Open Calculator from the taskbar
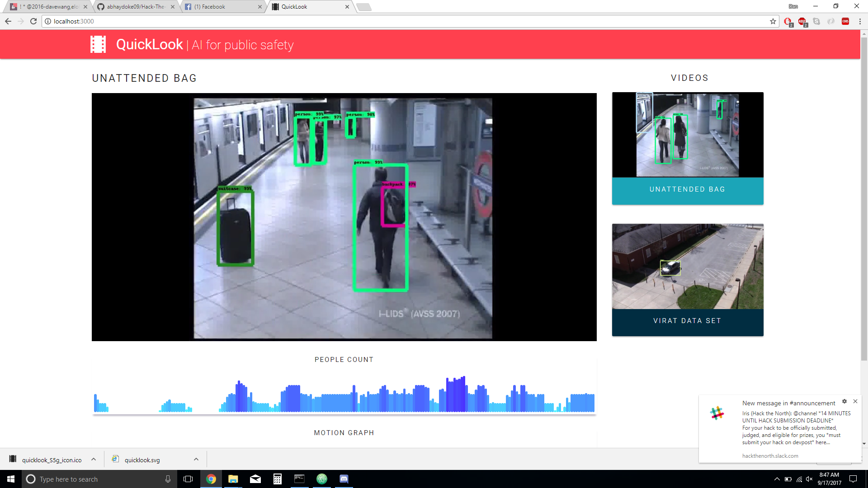Screen dimensions: 868x488 (x=278, y=479)
